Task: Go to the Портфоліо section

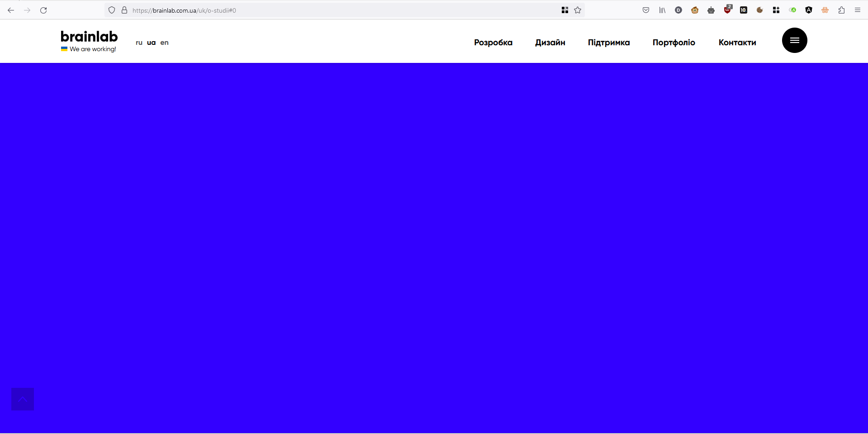Action: [x=674, y=43]
